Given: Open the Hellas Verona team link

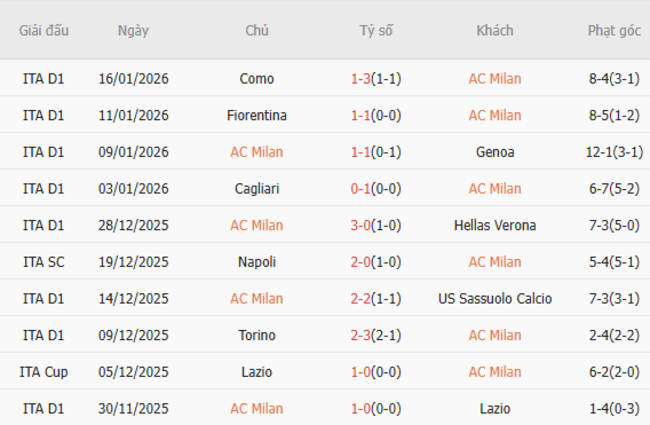Looking at the screenshot, I should click(x=495, y=225).
